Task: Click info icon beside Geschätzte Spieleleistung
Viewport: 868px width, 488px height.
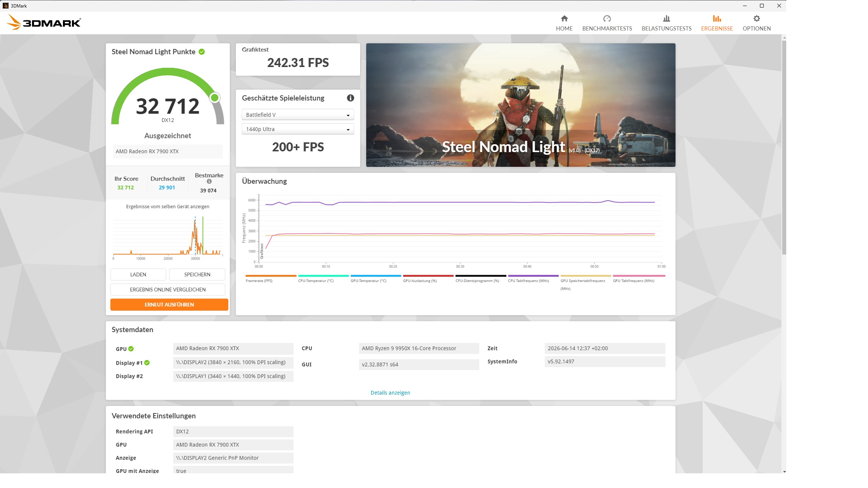Action: click(x=350, y=98)
